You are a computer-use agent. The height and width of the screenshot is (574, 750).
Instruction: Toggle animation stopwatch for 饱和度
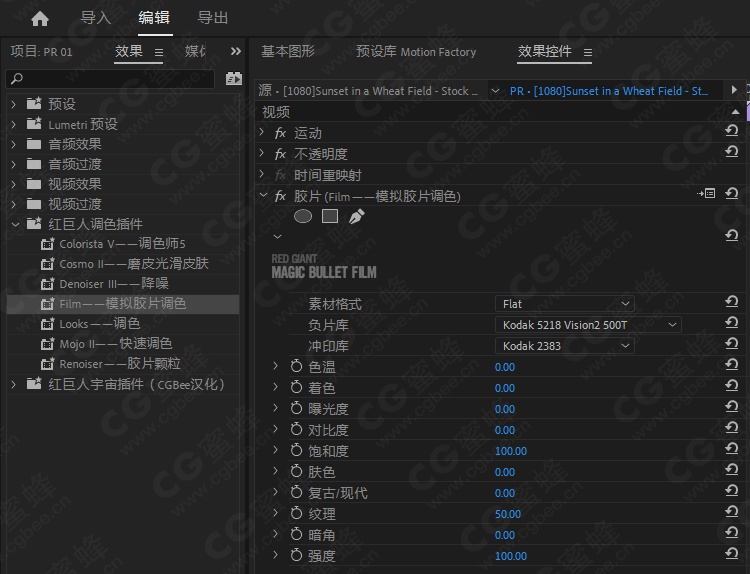coord(297,450)
